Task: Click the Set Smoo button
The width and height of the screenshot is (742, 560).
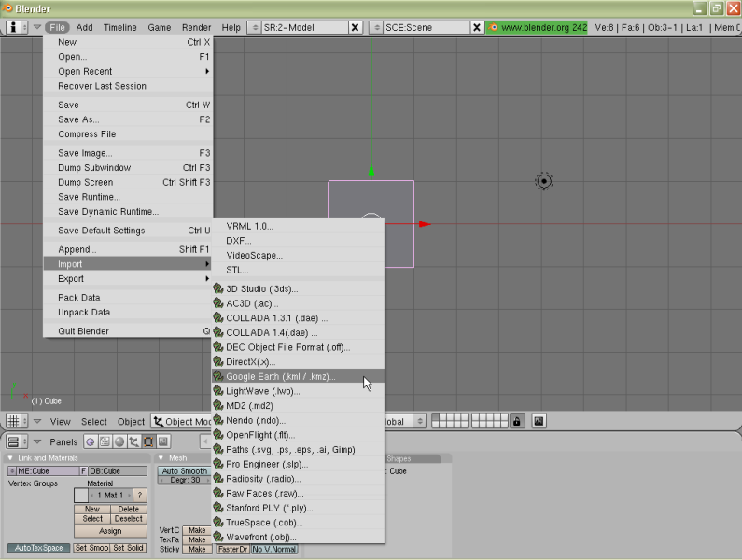Action: [91, 548]
